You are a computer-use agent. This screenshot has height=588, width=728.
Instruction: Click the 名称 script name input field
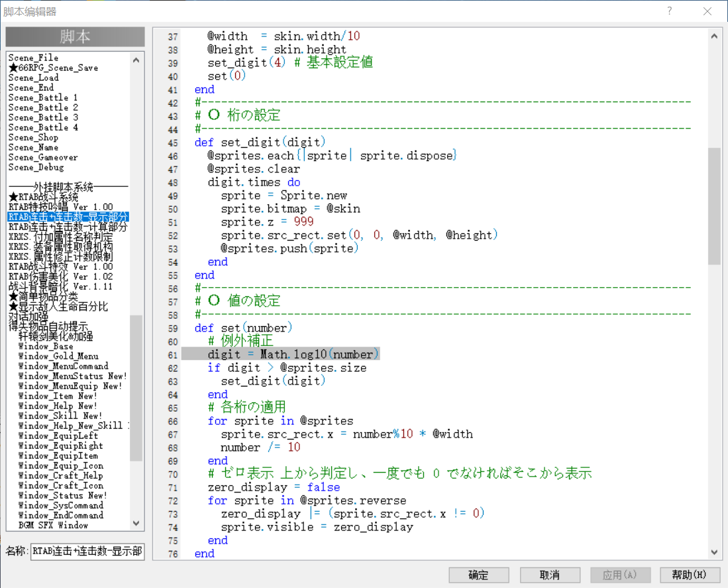87,552
